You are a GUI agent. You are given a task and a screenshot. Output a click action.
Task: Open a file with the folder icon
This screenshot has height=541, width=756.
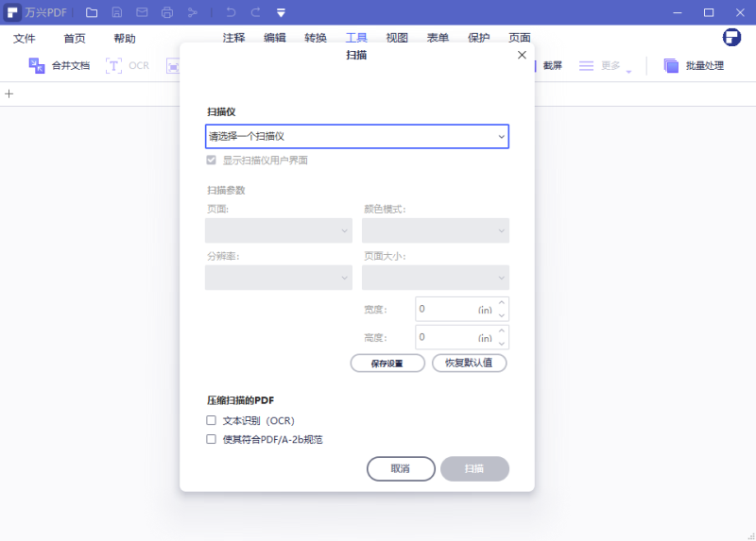click(x=92, y=12)
